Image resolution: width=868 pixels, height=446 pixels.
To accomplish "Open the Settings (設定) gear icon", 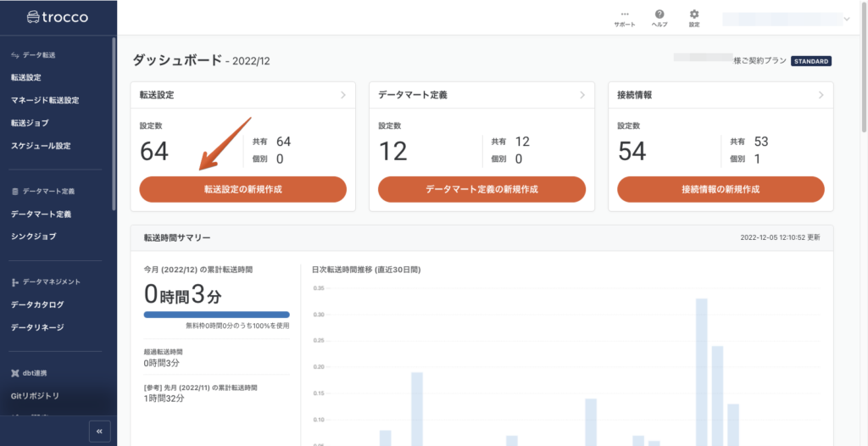I will [694, 14].
